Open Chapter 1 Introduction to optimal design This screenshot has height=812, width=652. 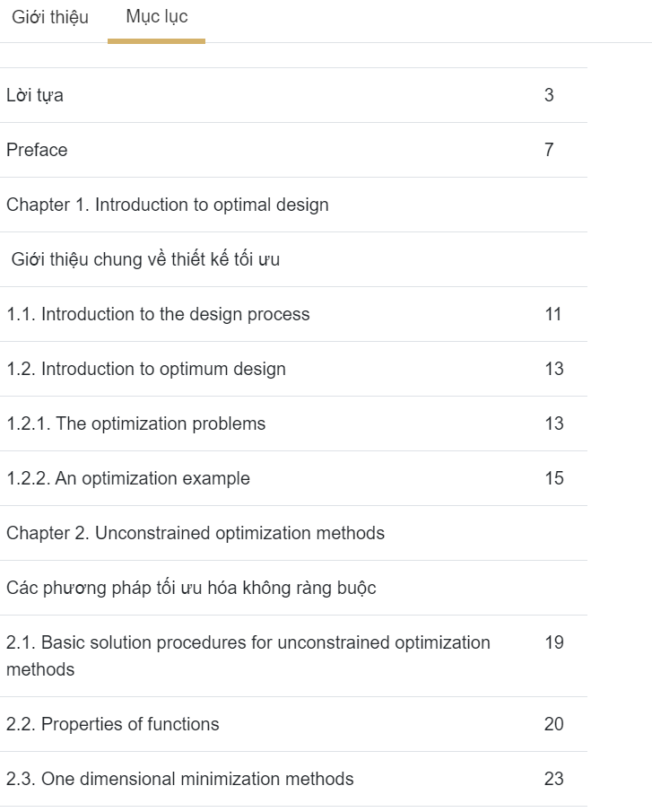168,205
